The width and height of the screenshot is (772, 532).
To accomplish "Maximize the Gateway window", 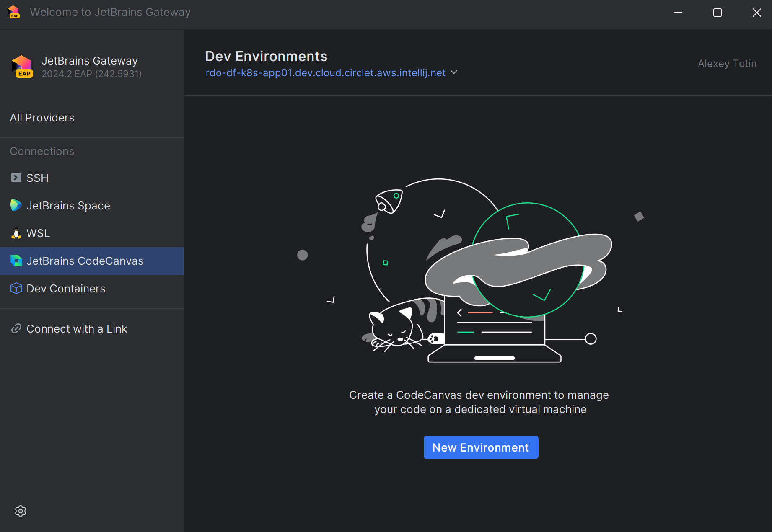I will coord(717,13).
